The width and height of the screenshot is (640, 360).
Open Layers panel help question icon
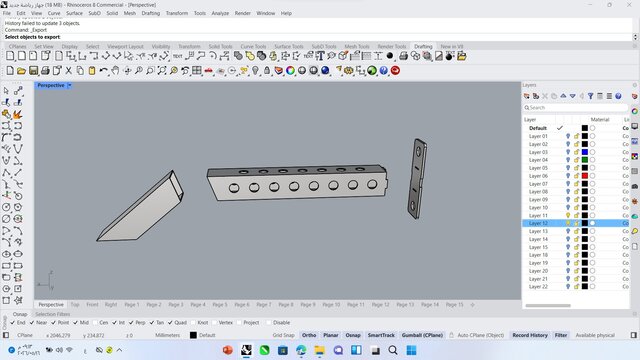coord(618,96)
